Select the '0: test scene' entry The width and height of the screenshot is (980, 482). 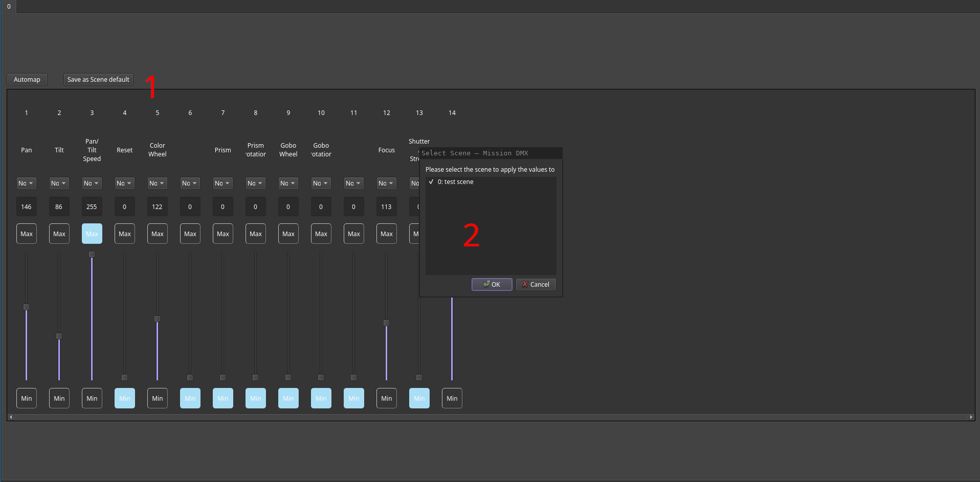491,182
